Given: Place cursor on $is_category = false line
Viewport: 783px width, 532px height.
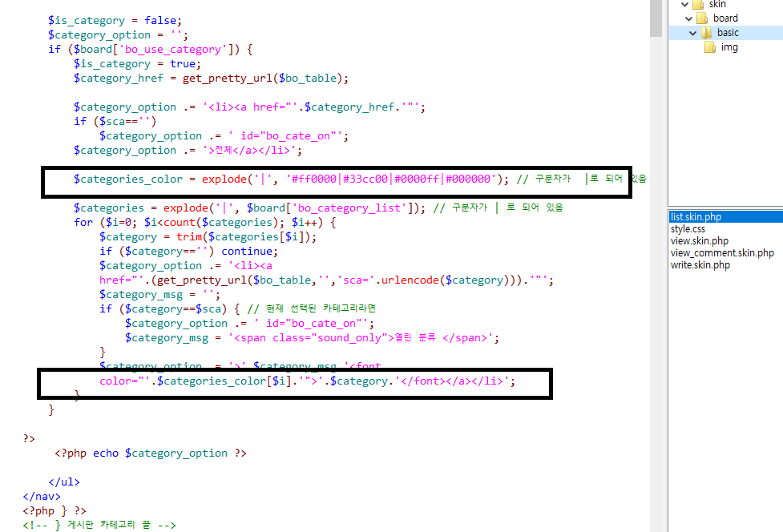Looking at the screenshot, I should coord(115,21).
